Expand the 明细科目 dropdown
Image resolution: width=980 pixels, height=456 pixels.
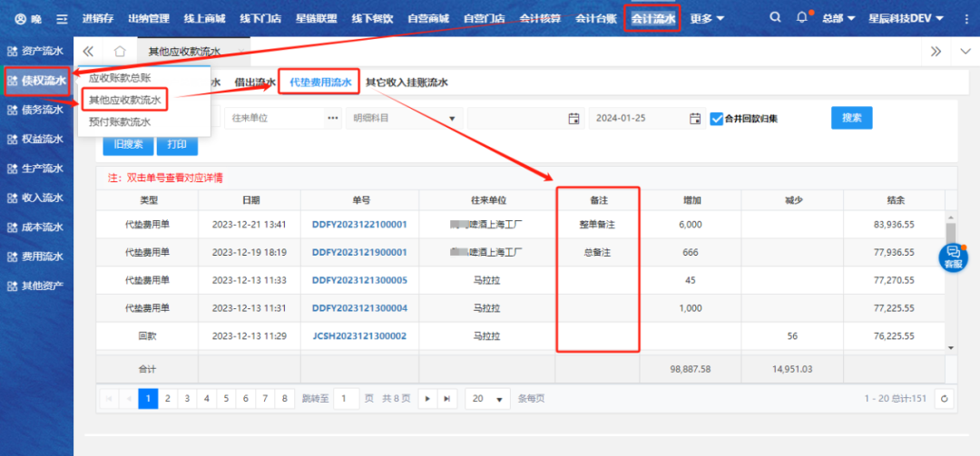451,119
